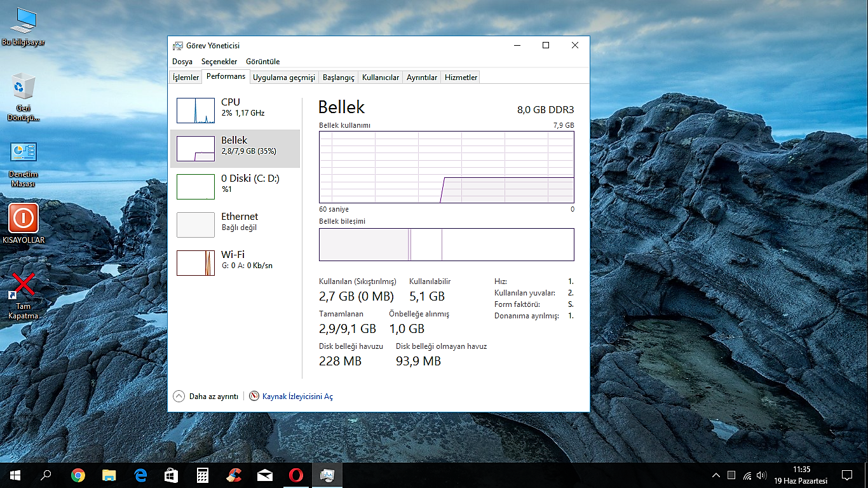Screen dimensions: 868x488
Task: Select the Wi-Fi entry in the sidebar
Action: tap(235, 263)
